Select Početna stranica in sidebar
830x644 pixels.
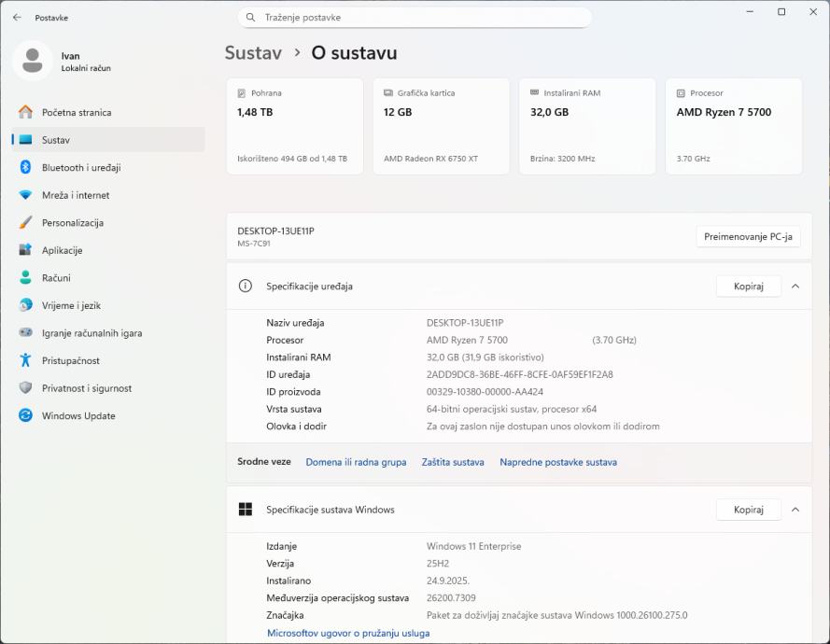click(x=76, y=113)
